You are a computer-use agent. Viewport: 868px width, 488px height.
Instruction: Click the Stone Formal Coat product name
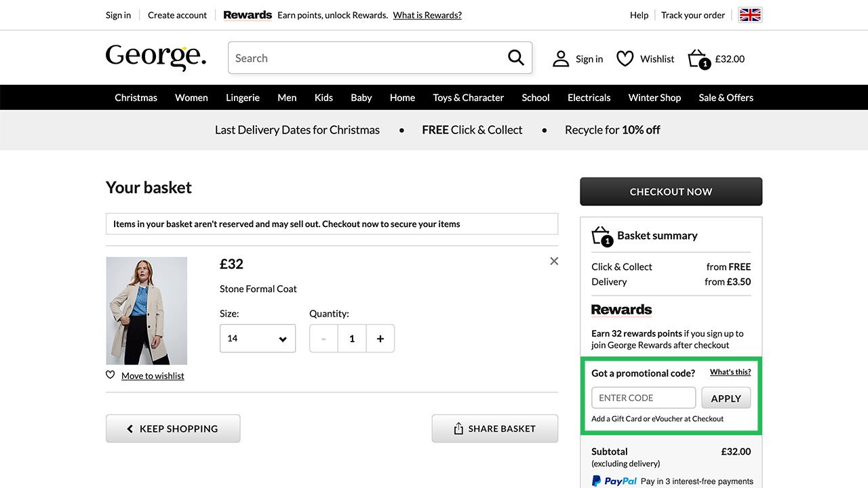[x=258, y=289]
